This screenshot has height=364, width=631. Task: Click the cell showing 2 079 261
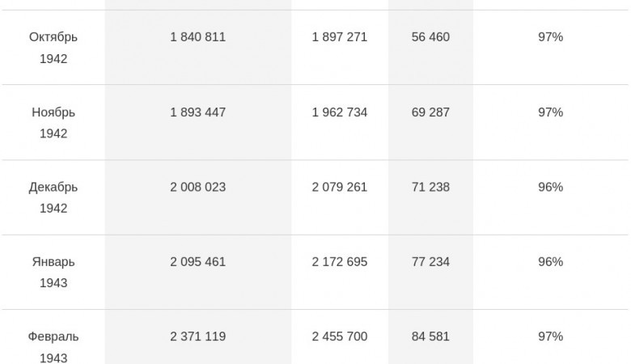(340, 187)
